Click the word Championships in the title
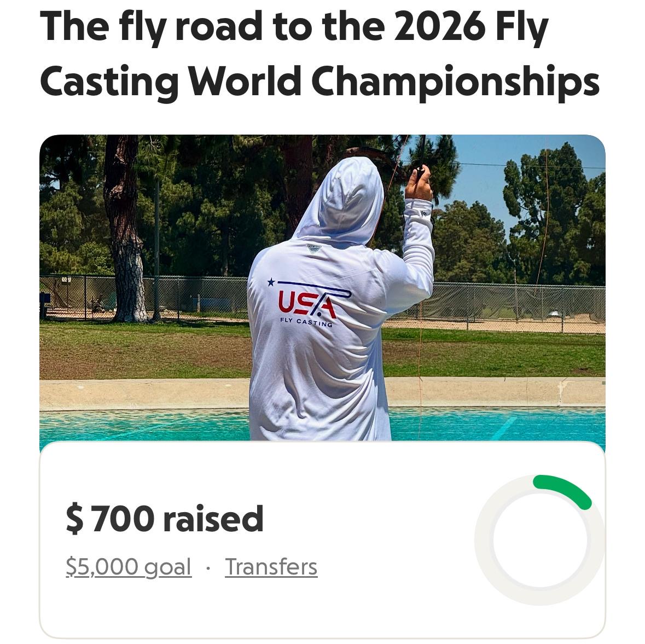The image size is (645, 644). pyautogui.click(x=456, y=82)
